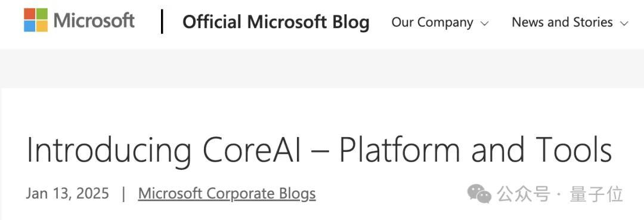Click the Microsoft four-square logo icon
Image resolution: width=644 pixels, height=220 pixels.
[x=36, y=20]
